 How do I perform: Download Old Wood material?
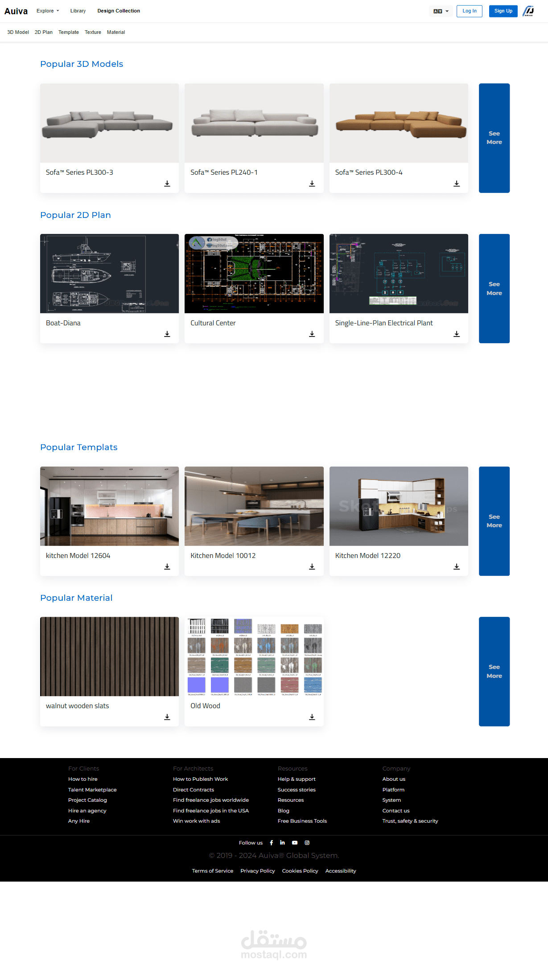click(312, 717)
